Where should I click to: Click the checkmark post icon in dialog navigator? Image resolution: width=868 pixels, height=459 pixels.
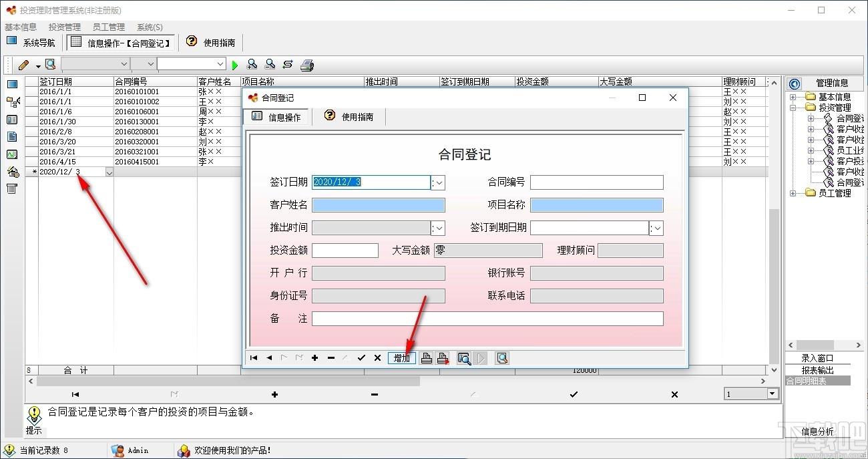pos(361,358)
